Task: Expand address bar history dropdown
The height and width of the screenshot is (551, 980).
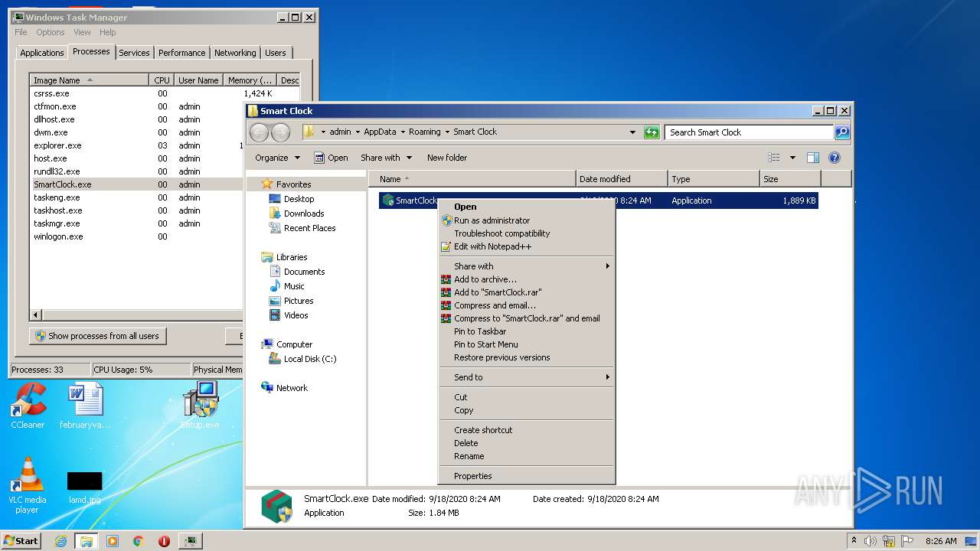Action: pos(632,132)
